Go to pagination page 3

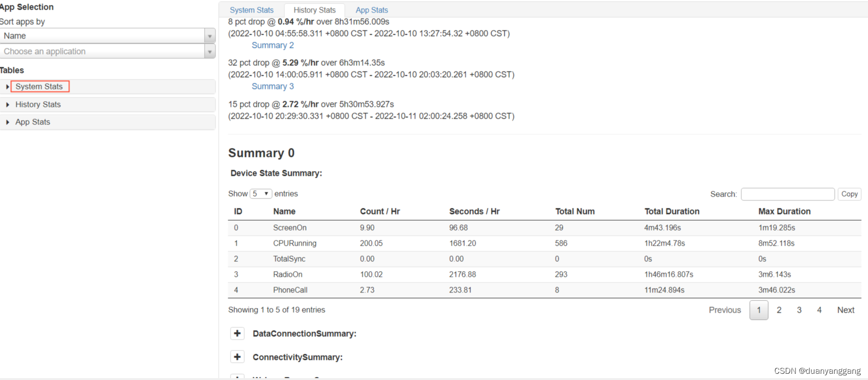(799, 310)
